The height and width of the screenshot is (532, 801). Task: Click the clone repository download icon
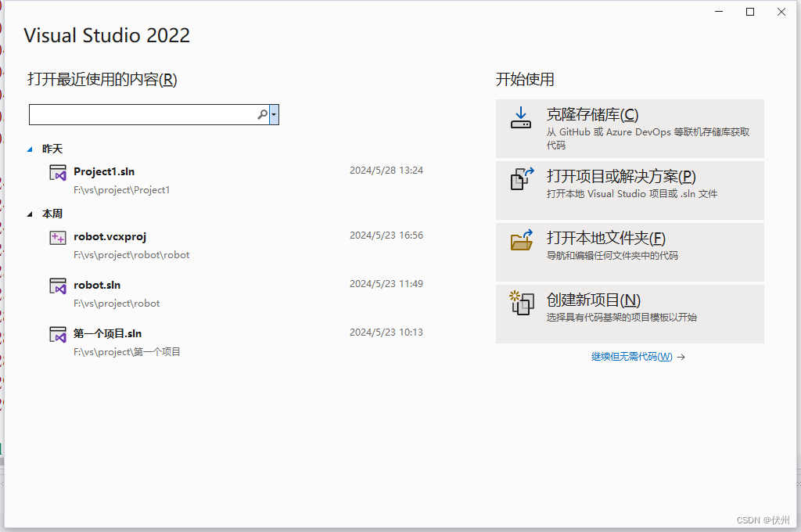click(520, 117)
